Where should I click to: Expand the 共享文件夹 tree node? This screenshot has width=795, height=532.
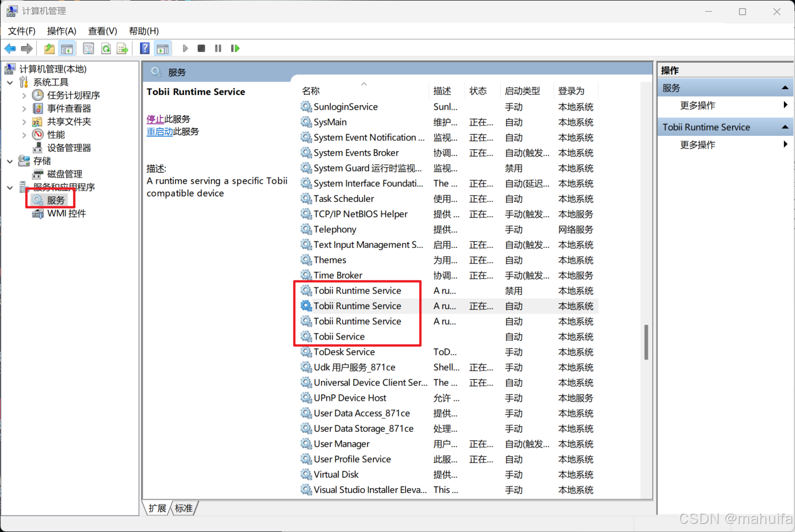click(x=24, y=121)
